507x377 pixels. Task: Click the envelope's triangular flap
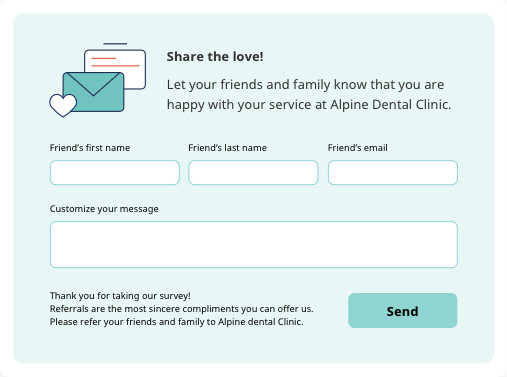point(93,82)
